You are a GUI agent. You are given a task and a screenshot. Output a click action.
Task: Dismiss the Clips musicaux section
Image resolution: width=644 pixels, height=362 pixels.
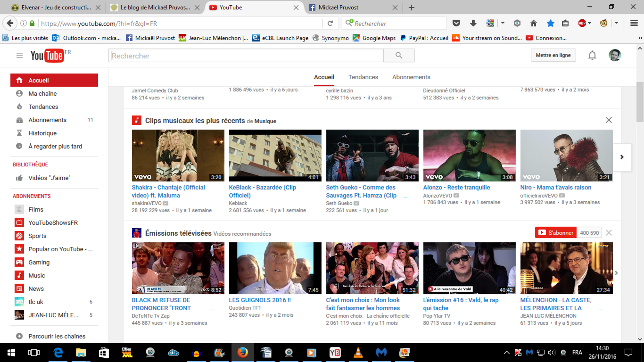[609, 120]
